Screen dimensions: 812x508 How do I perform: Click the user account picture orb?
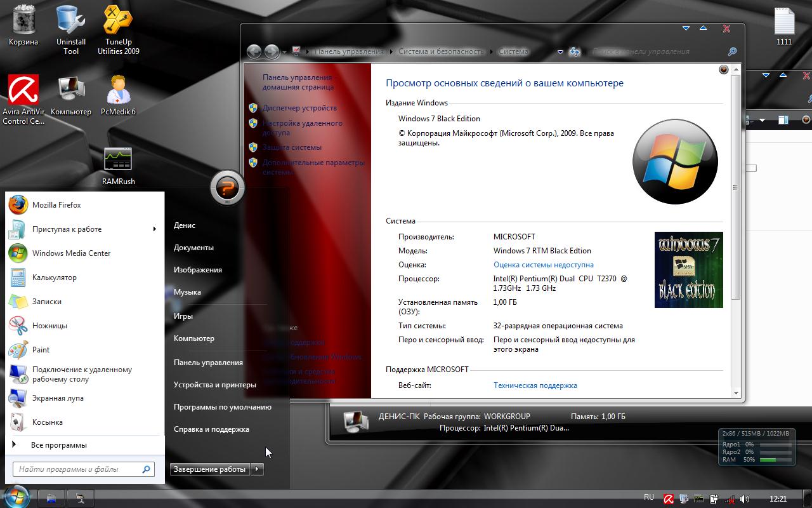pyautogui.click(x=227, y=187)
